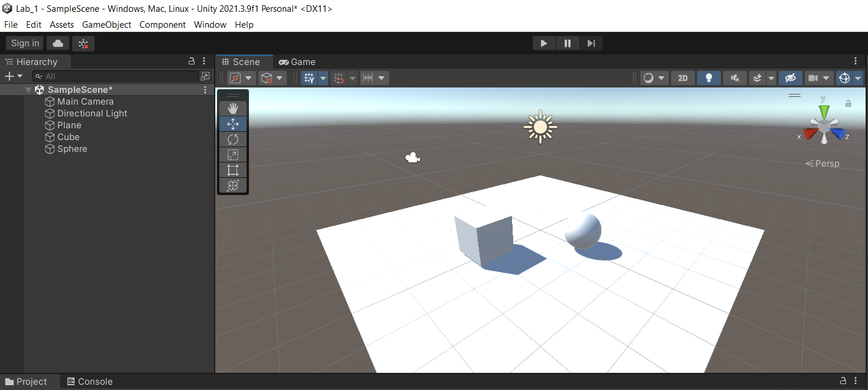Select the Rect transform tool
This screenshot has height=390, width=868.
(233, 170)
